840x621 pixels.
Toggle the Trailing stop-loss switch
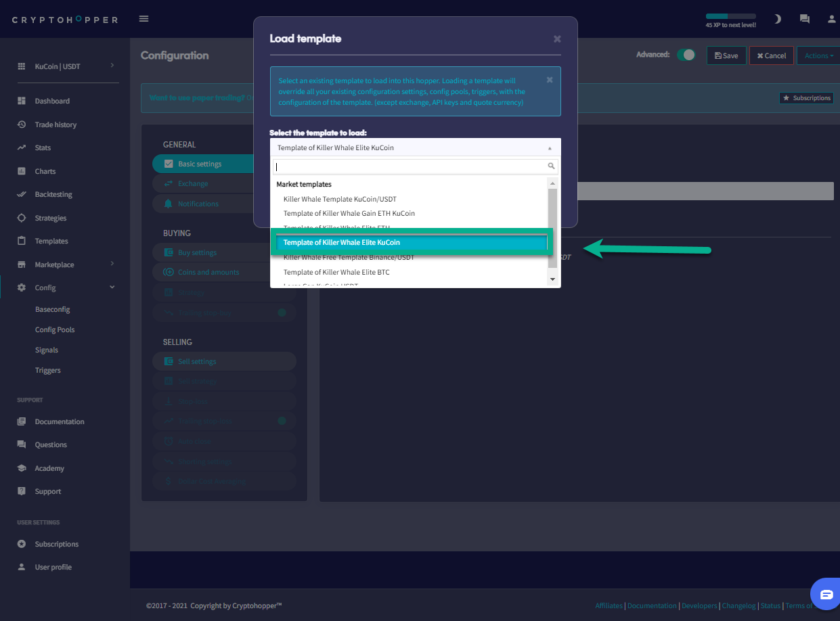pyautogui.click(x=282, y=421)
